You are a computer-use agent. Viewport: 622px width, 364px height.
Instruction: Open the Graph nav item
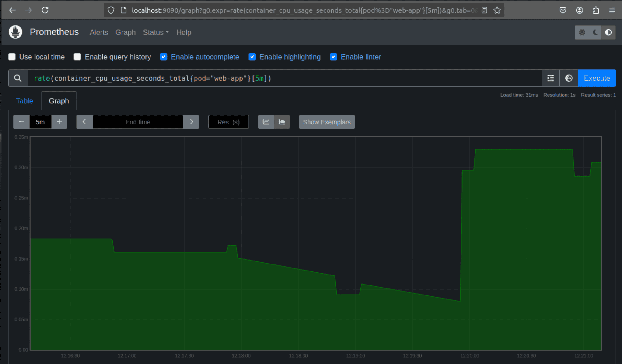(125, 32)
